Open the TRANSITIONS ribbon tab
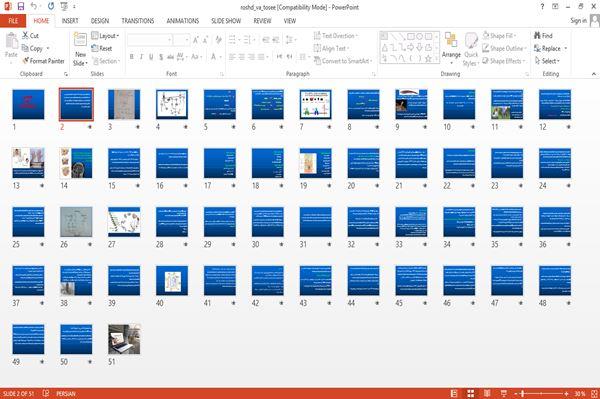The width and height of the screenshot is (600, 399). tap(138, 21)
